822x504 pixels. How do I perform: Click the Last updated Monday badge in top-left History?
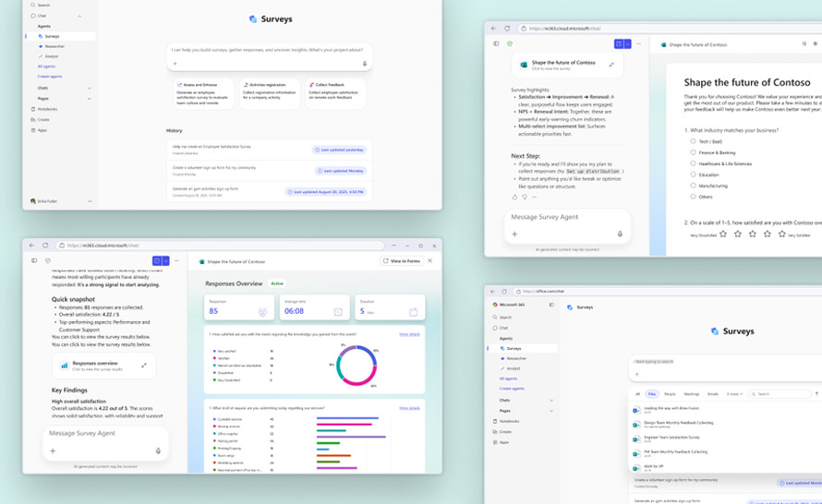click(x=341, y=171)
